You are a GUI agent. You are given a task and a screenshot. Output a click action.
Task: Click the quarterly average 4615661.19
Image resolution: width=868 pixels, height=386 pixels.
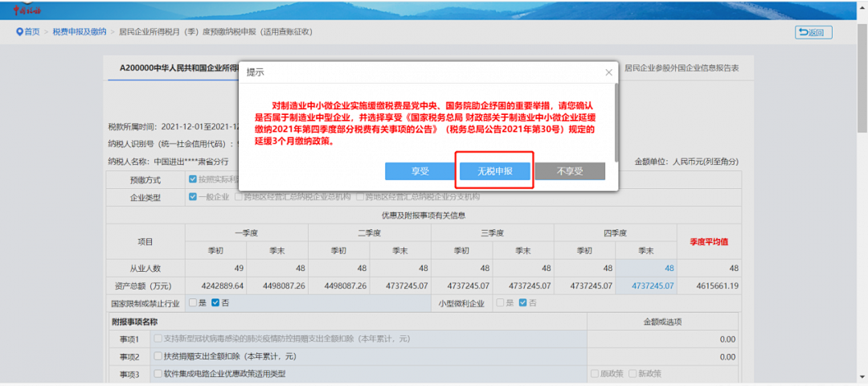click(708, 285)
